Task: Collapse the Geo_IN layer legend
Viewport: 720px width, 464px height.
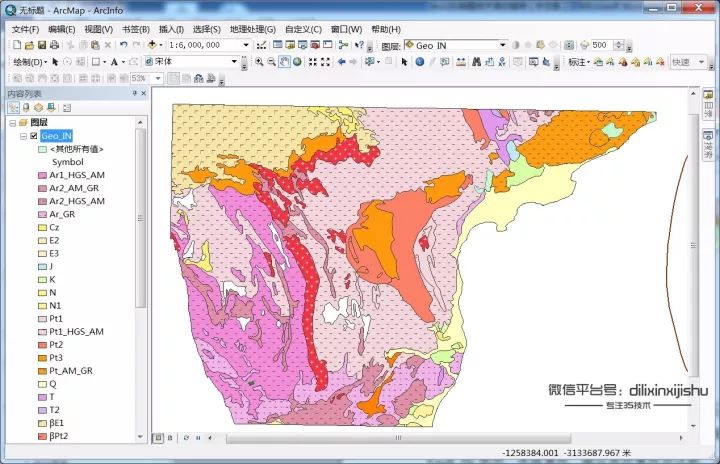Action: [x=23, y=136]
